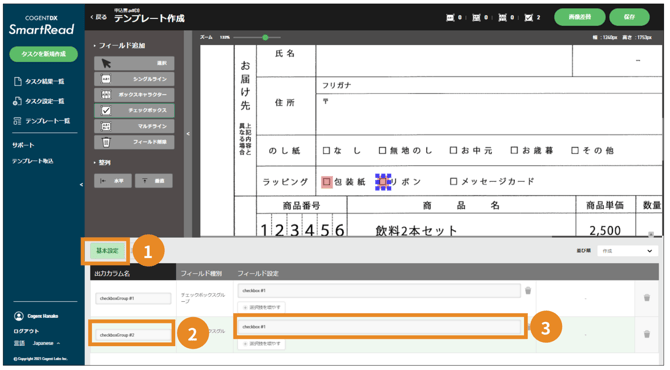Click the Cogent Hanako user profile icon

click(x=19, y=316)
